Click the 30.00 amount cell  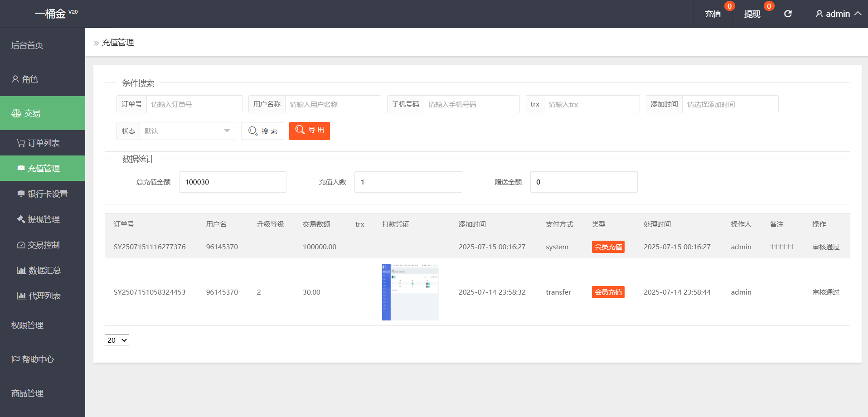click(x=311, y=292)
